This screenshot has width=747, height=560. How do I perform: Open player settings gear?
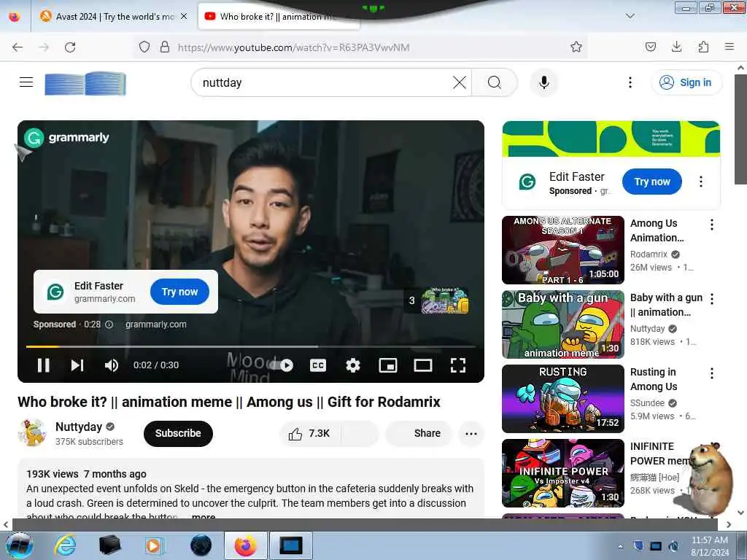coord(352,365)
